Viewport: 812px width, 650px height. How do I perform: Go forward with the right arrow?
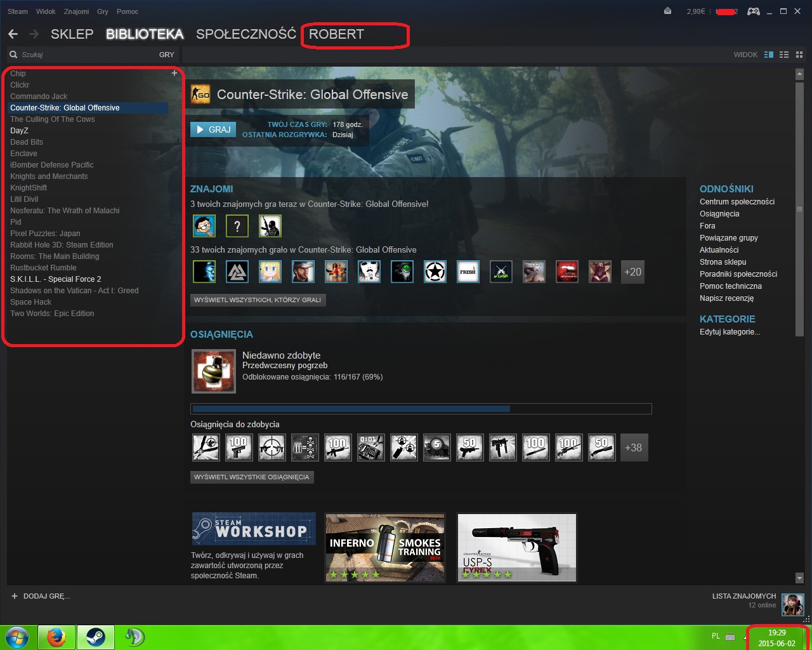pyautogui.click(x=34, y=34)
